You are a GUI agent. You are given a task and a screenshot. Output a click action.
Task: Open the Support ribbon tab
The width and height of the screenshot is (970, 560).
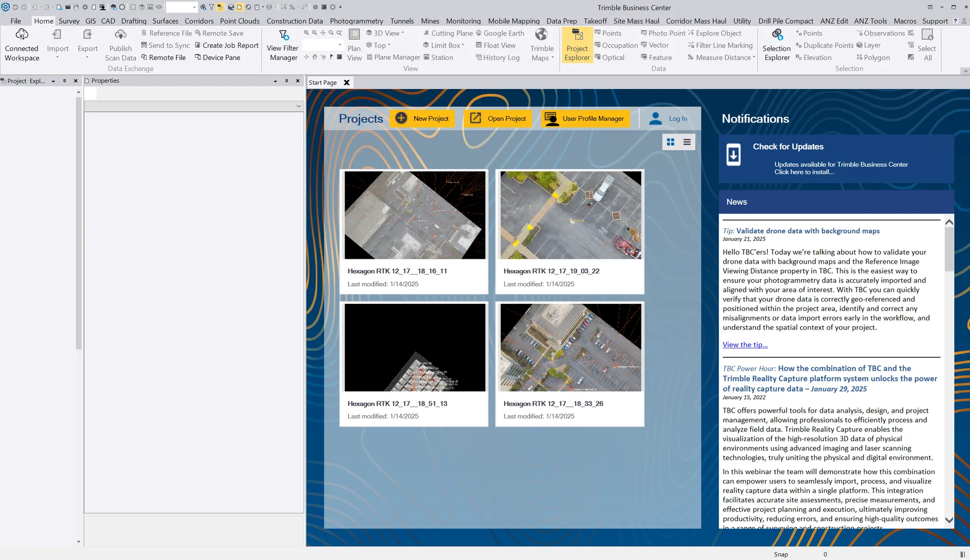coord(934,21)
